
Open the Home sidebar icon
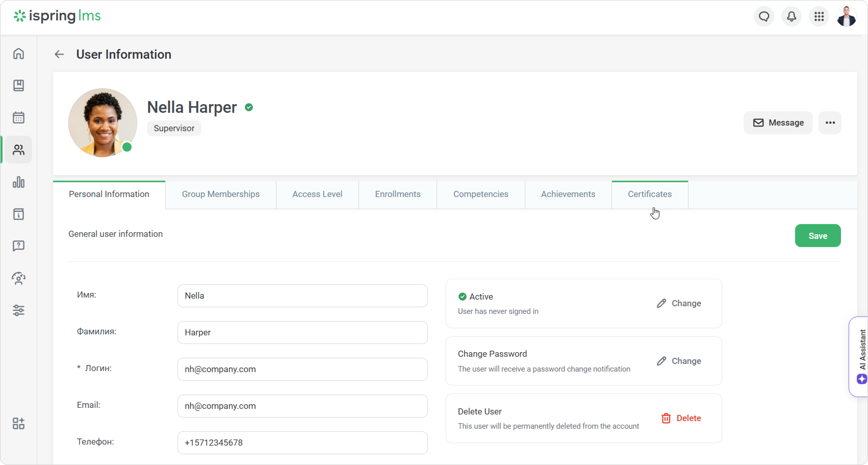point(19,54)
